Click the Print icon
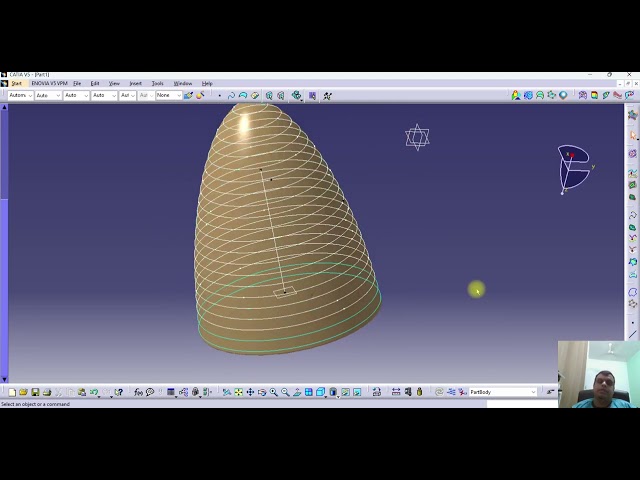 tap(47, 392)
